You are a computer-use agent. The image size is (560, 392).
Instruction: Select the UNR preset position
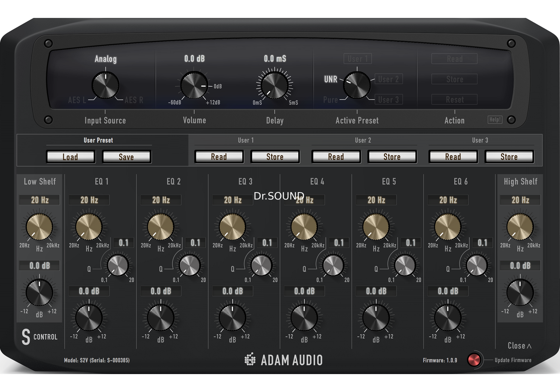[x=331, y=79]
